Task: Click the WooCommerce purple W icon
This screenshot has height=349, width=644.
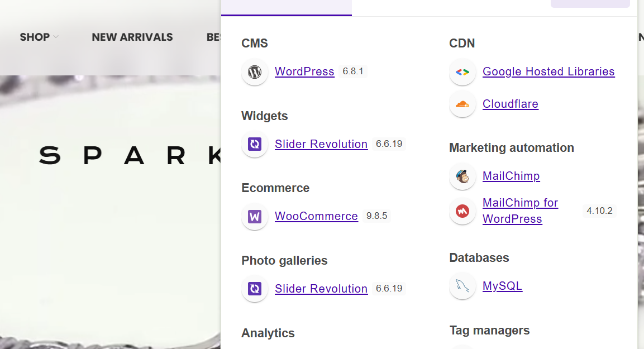Action: (255, 217)
